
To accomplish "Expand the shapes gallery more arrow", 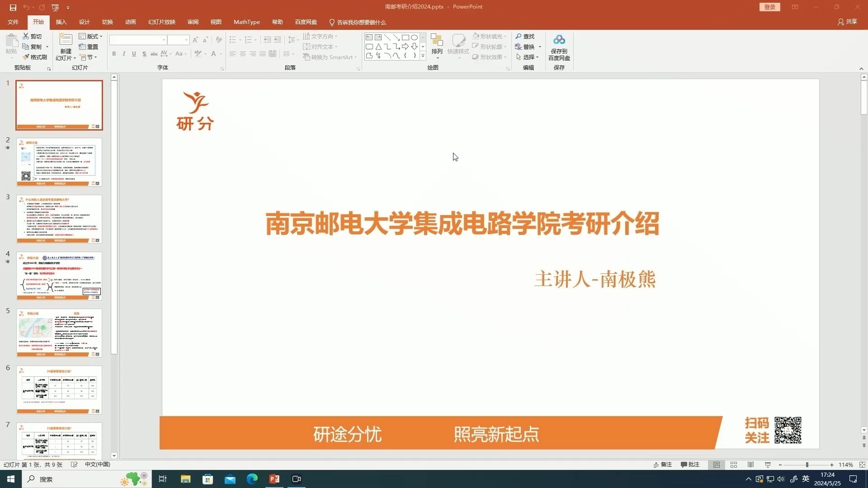I will pyautogui.click(x=423, y=56).
